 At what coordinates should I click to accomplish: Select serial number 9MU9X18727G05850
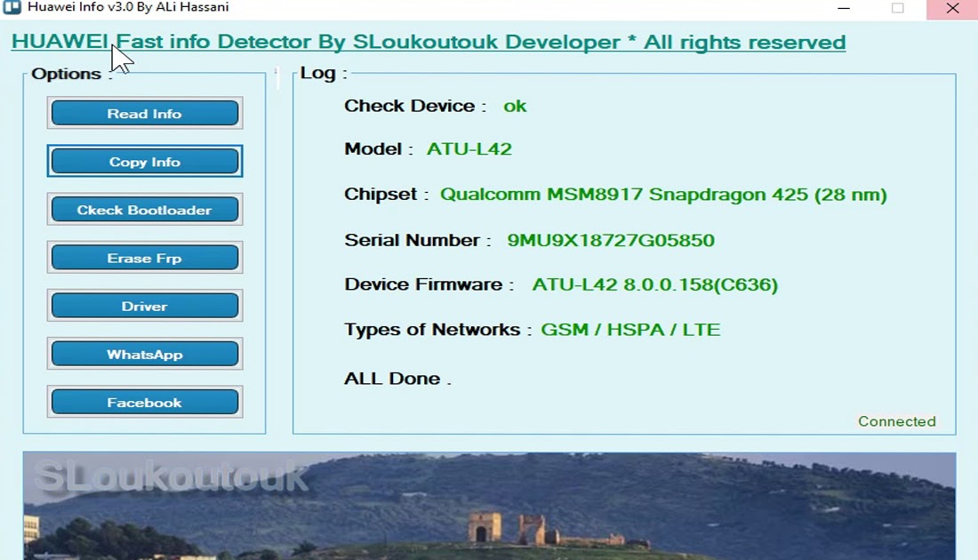[x=611, y=240]
